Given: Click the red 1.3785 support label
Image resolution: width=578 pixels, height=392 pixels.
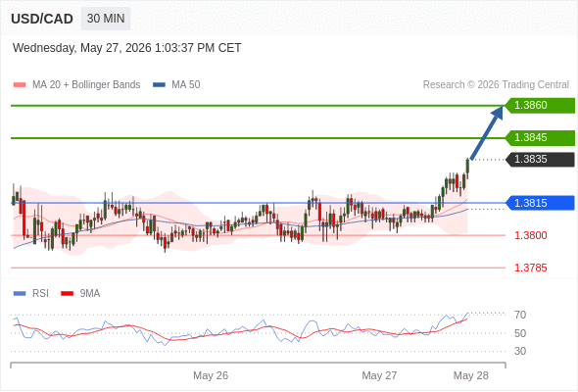Looking at the screenshot, I should coord(530,268).
